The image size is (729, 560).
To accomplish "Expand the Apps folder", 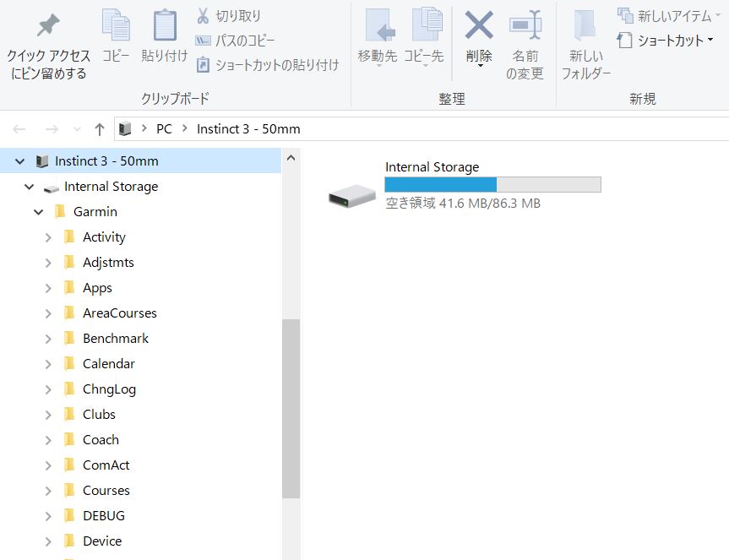I will click(x=48, y=288).
